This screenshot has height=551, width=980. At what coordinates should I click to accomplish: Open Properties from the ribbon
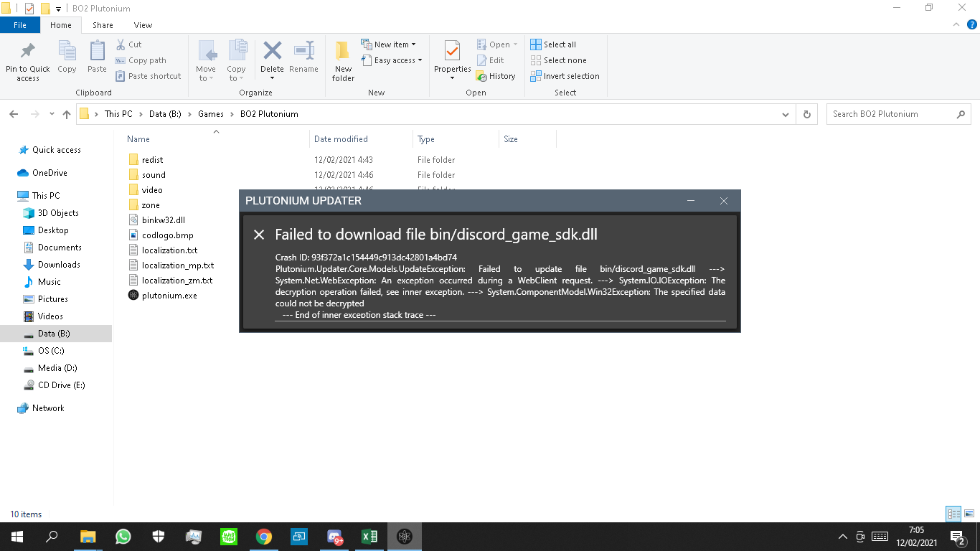[452, 61]
